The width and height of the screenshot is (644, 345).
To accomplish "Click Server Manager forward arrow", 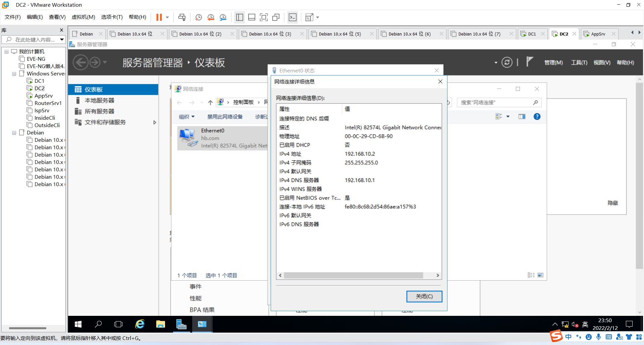I will coord(95,62).
